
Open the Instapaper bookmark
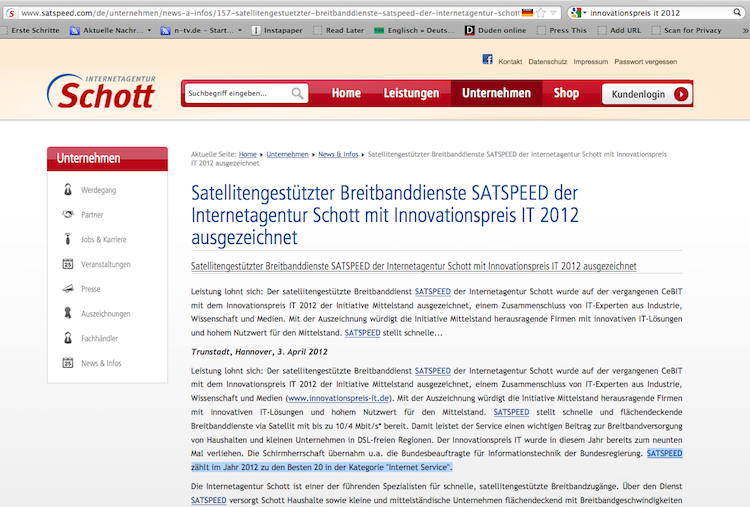(x=277, y=30)
